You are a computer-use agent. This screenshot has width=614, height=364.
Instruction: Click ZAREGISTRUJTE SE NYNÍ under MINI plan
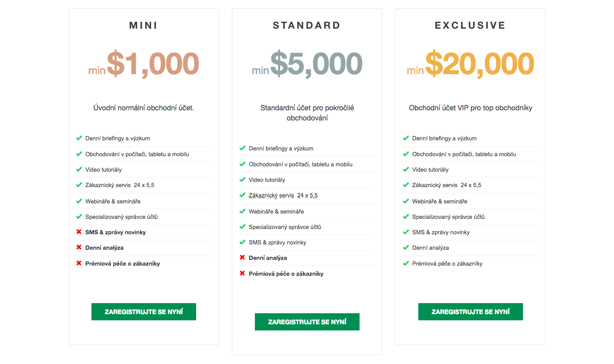coord(144,311)
